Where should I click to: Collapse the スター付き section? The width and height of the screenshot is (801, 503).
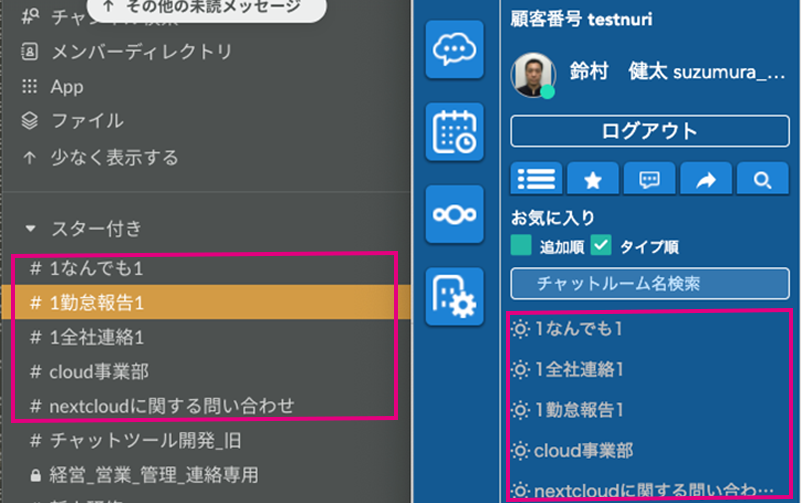tap(30, 228)
